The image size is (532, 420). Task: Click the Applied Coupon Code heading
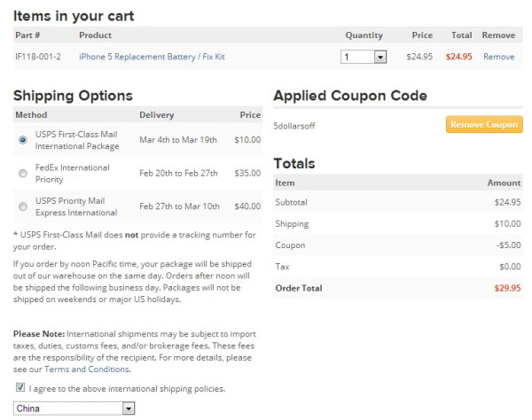(x=350, y=96)
